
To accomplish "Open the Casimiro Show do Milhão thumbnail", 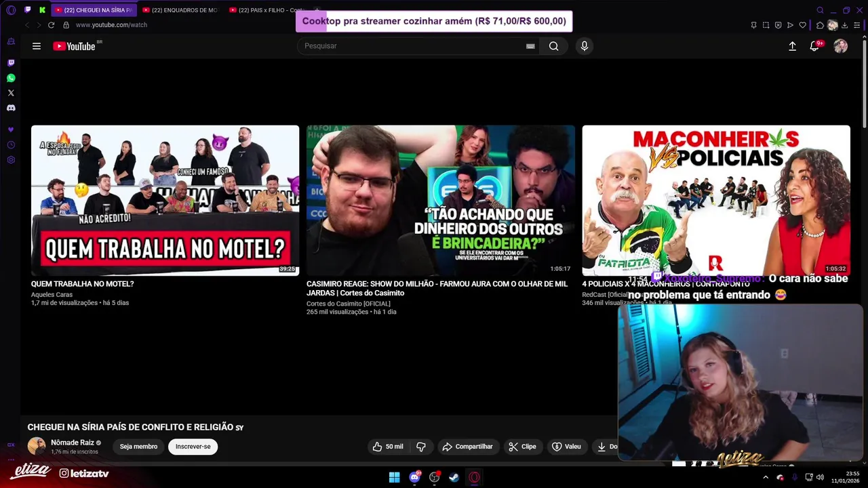I will coord(441,200).
